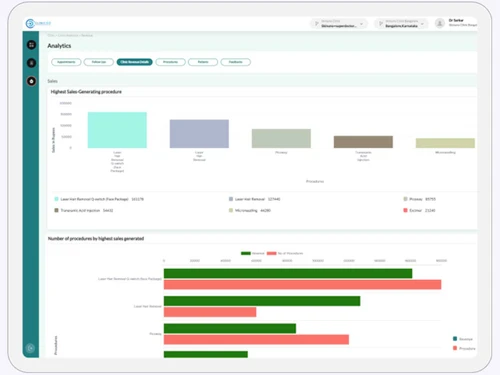The image size is (500, 375).
Task: Open the dashboard grid icon in sidebar
Action: click(31, 45)
